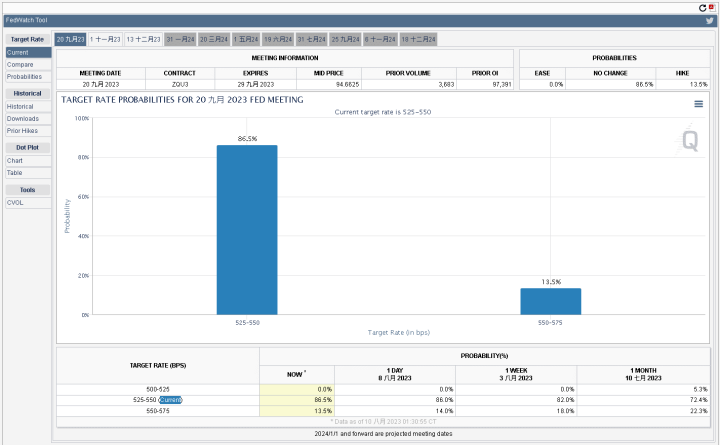Image resolution: width=720 pixels, height=445 pixels.
Task: Open the Historical link under Historical section
Action: (28, 107)
